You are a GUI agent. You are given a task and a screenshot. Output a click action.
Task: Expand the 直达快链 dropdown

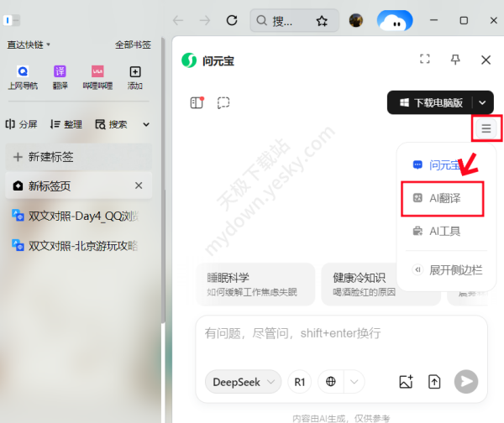29,44
